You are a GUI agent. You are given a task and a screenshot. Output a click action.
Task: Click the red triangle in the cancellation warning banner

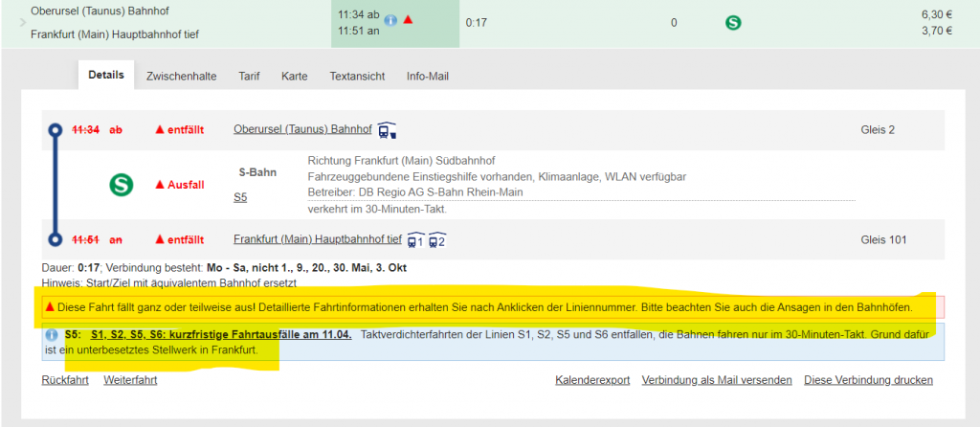(50, 307)
